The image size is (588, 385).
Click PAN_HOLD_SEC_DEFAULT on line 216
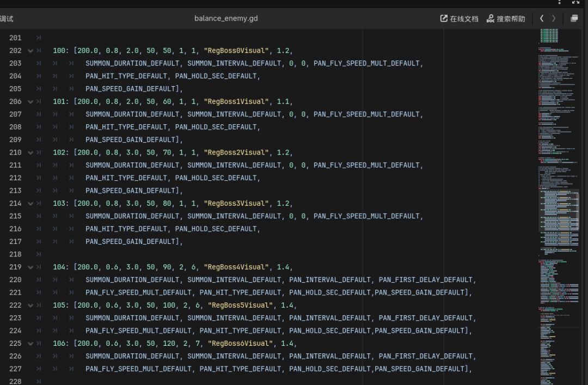[216, 229]
